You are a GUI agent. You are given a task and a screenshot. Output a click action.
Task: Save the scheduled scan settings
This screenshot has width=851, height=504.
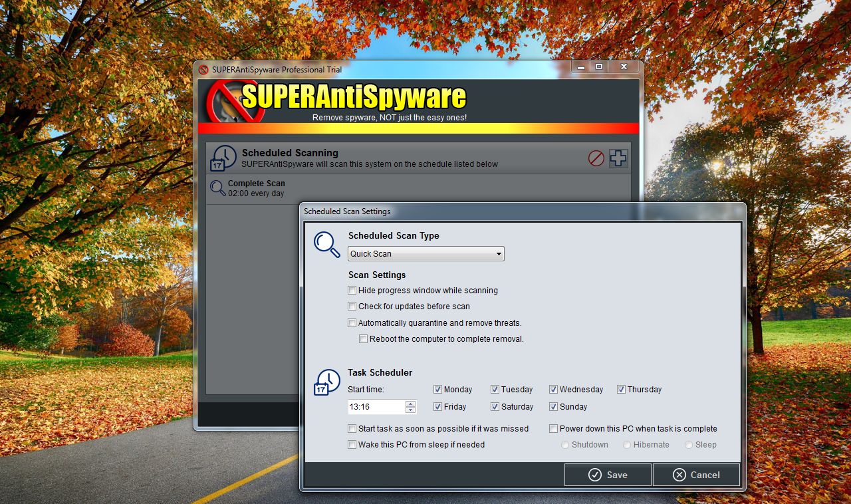pyautogui.click(x=608, y=475)
